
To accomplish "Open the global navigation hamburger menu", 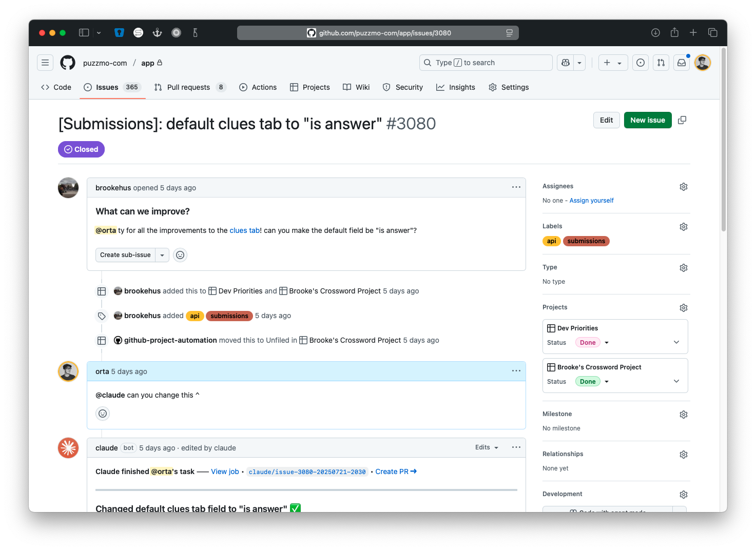I will coord(45,62).
